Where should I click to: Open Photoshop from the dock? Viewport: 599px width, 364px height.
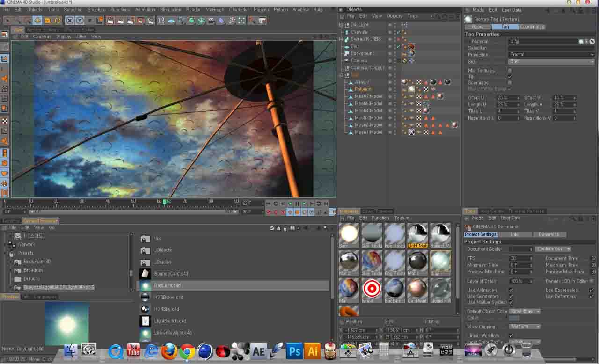coord(294,351)
